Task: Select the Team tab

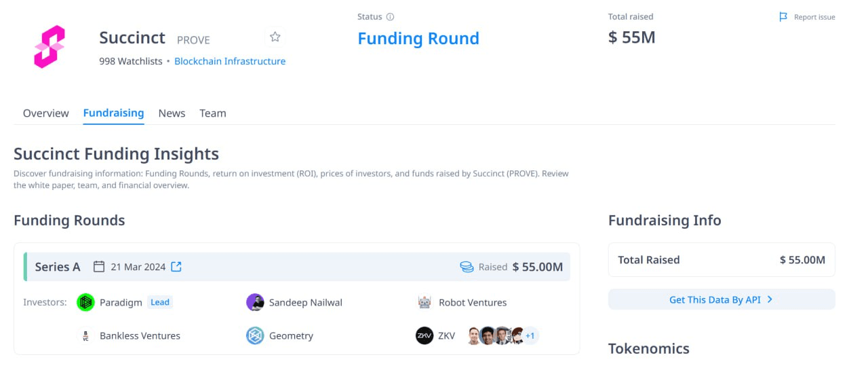Action: pos(213,113)
